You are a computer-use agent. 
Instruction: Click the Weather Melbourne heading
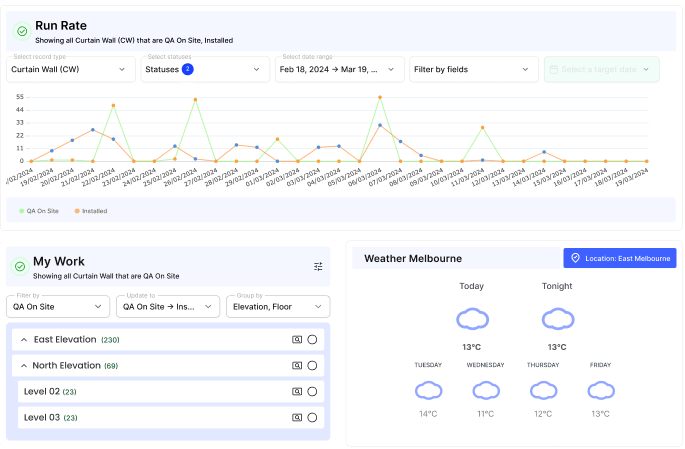point(413,259)
